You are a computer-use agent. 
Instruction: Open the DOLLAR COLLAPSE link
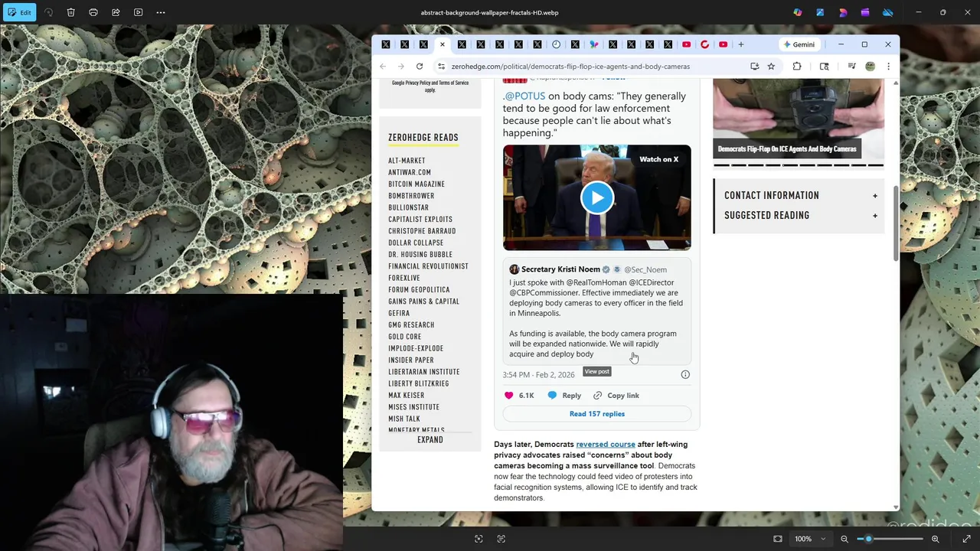pyautogui.click(x=416, y=243)
